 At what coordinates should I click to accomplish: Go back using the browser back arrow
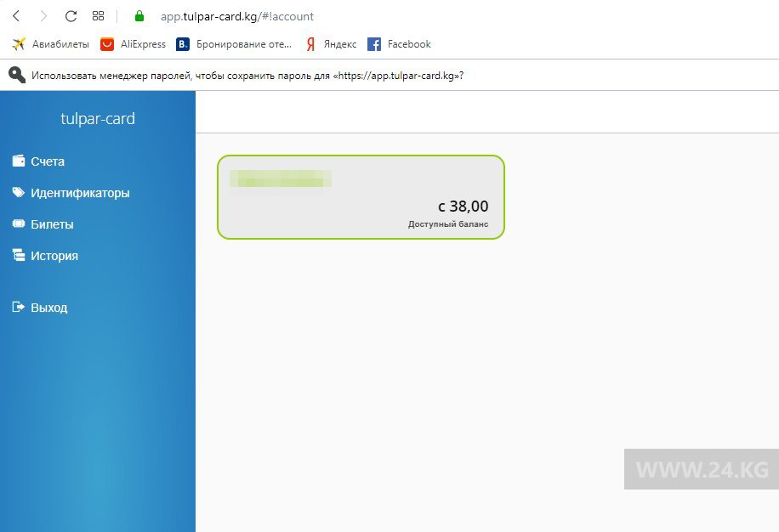[16, 16]
